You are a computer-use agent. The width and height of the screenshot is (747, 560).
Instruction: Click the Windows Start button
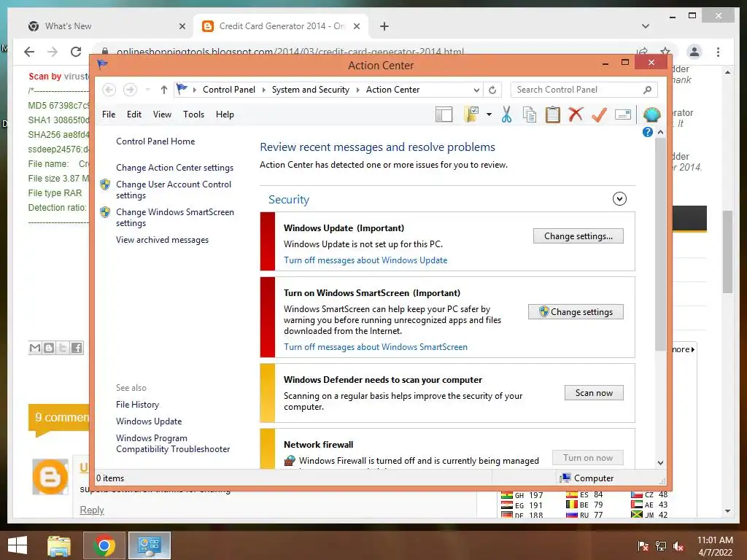18,545
